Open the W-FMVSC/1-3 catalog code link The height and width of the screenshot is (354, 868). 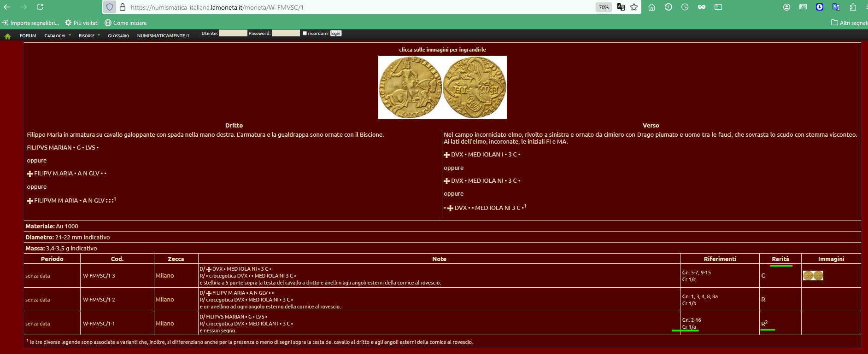point(99,276)
